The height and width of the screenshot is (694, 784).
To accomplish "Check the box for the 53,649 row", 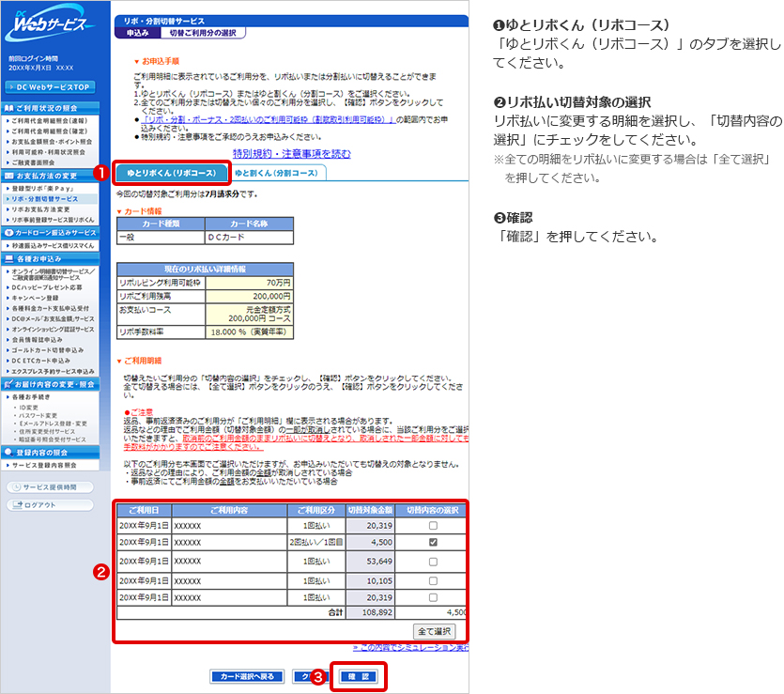I will (x=432, y=562).
